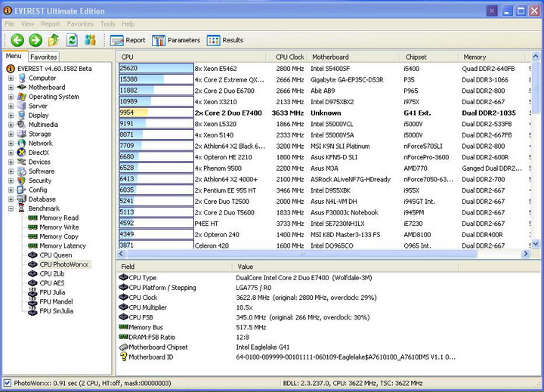Image resolution: width=544 pixels, height=392 pixels.
Task: Select the DirectX category icon
Action: pyautogui.click(x=22, y=153)
